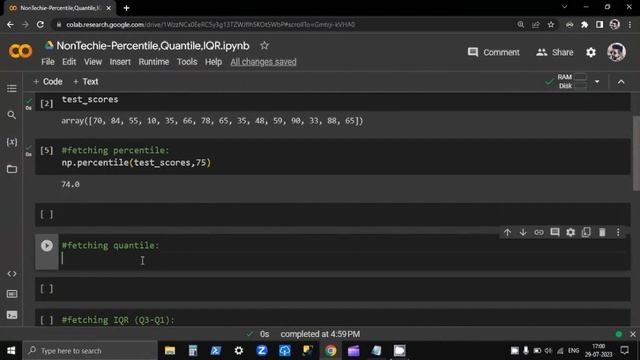Open table of contents sidebar icon
640x360 pixels.
coord(12,89)
